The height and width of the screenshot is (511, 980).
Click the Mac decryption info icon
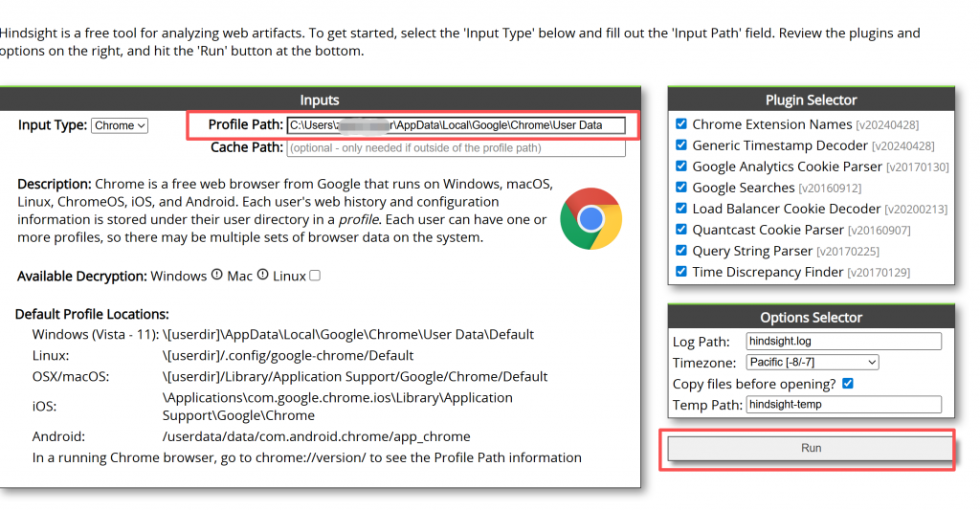pyautogui.click(x=263, y=275)
